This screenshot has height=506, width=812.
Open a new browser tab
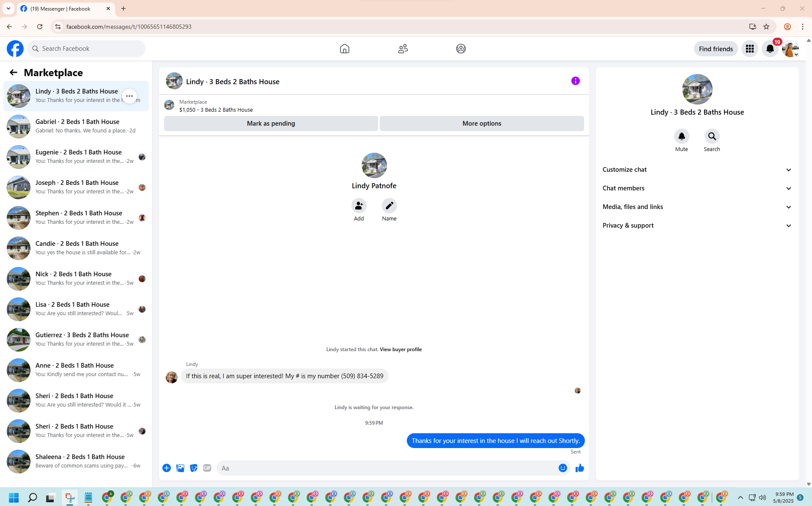click(x=123, y=8)
